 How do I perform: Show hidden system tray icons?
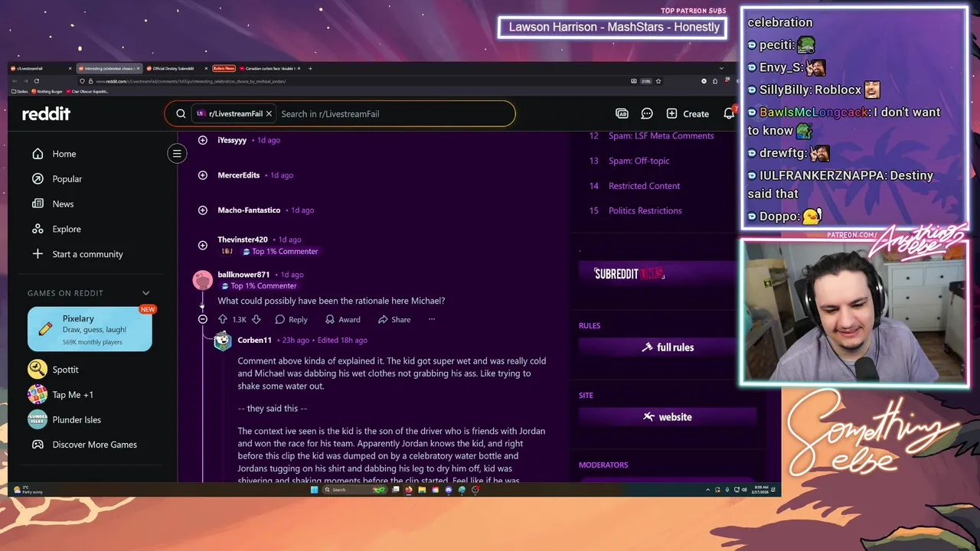pos(707,490)
